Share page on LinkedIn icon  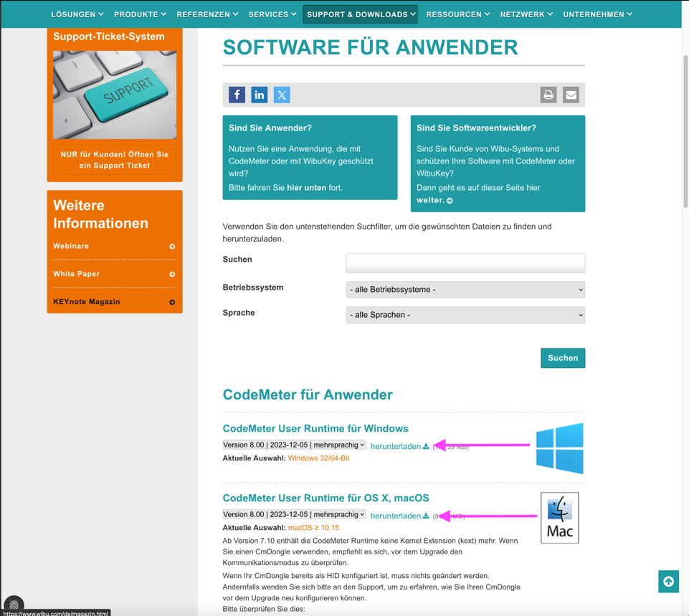pos(260,95)
